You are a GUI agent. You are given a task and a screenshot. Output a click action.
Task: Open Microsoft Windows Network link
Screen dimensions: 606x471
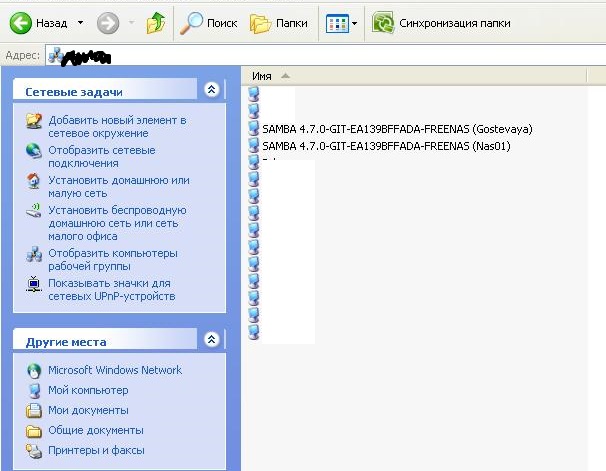tap(115, 370)
